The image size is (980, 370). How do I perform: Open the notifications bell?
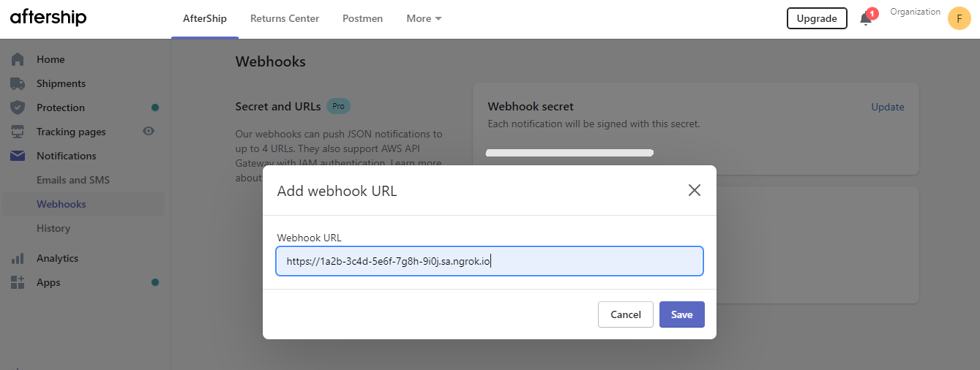pyautogui.click(x=866, y=18)
